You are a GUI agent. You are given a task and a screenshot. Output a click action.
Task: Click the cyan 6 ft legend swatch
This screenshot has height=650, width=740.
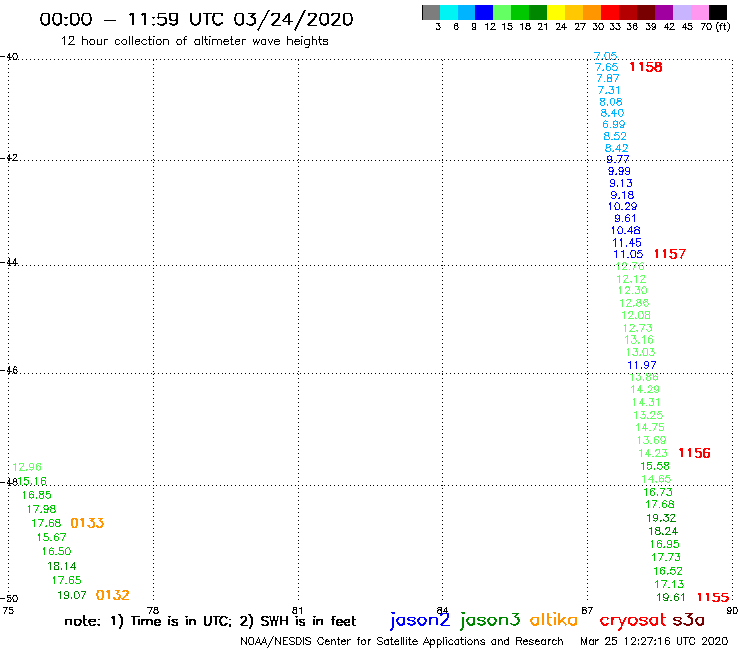click(449, 12)
